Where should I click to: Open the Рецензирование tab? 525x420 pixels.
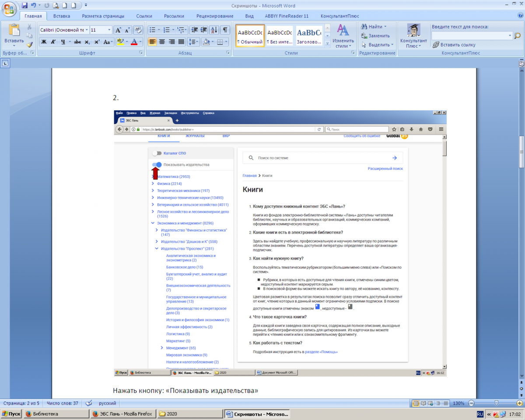[215, 16]
